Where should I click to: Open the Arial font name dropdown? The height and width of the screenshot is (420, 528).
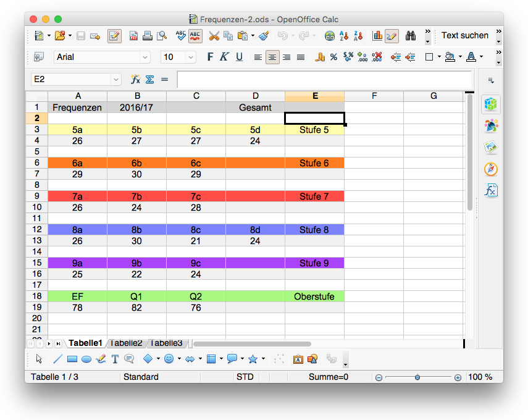pos(145,57)
